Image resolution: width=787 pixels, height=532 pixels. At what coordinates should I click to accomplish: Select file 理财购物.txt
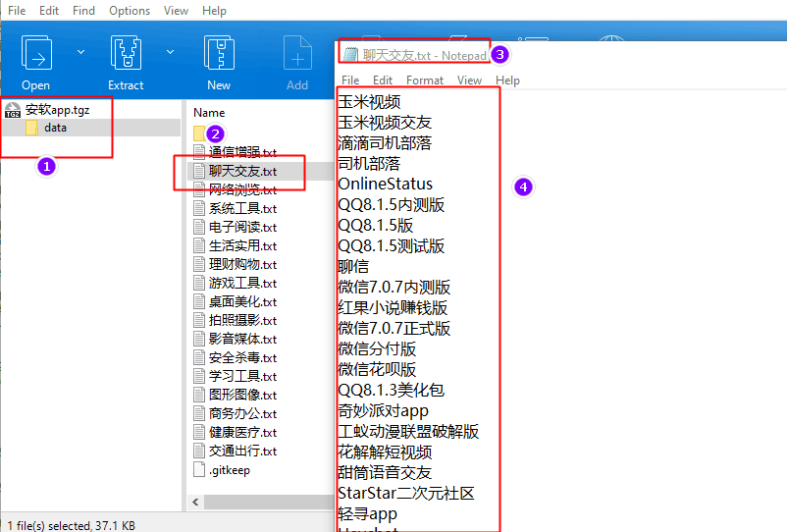(242, 264)
